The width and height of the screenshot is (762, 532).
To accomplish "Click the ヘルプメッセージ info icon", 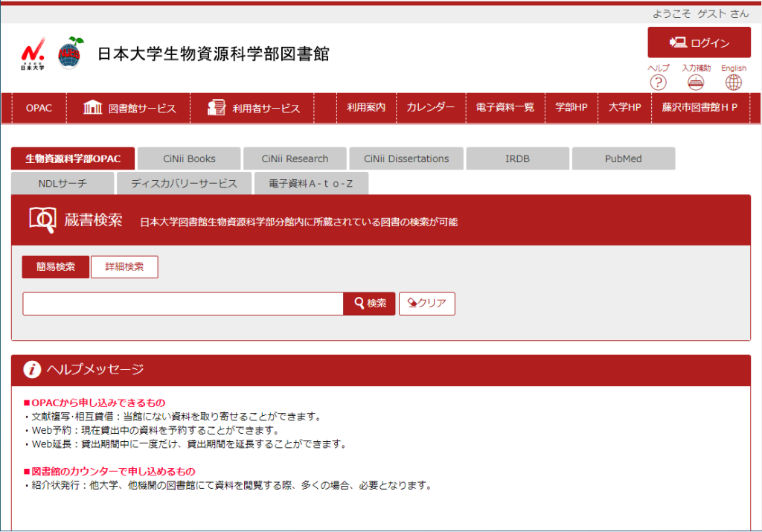I will (32, 369).
